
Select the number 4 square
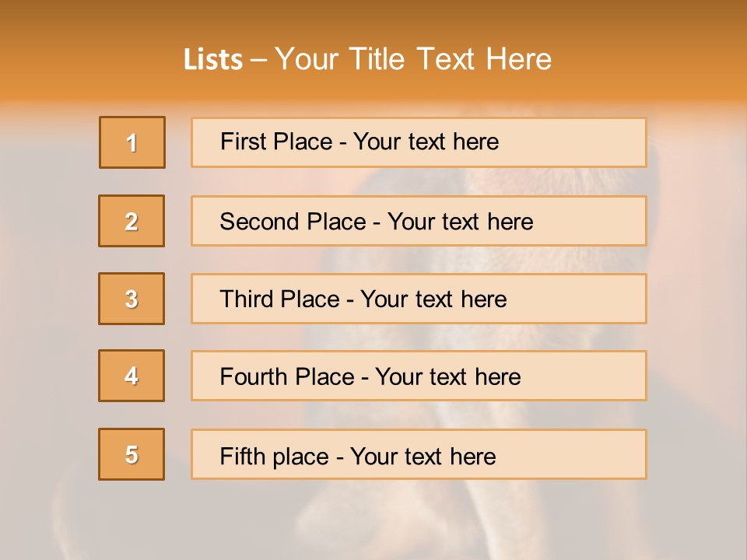(132, 376)
